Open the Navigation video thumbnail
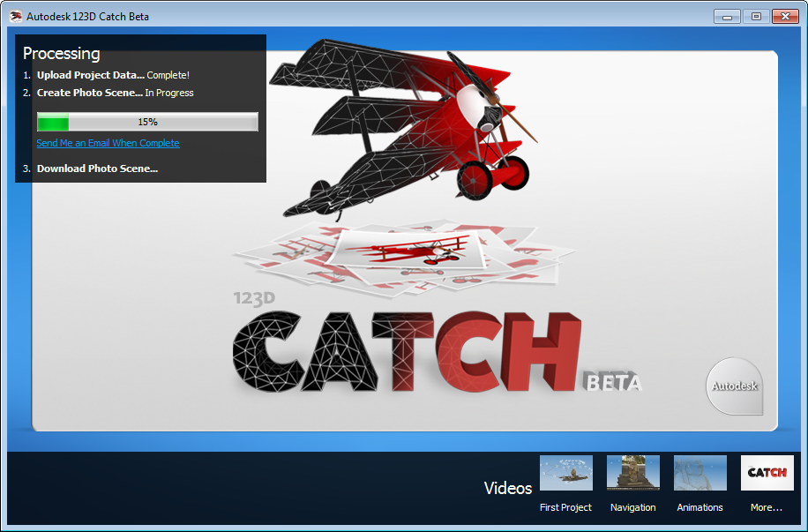 [x=632, y=473]
